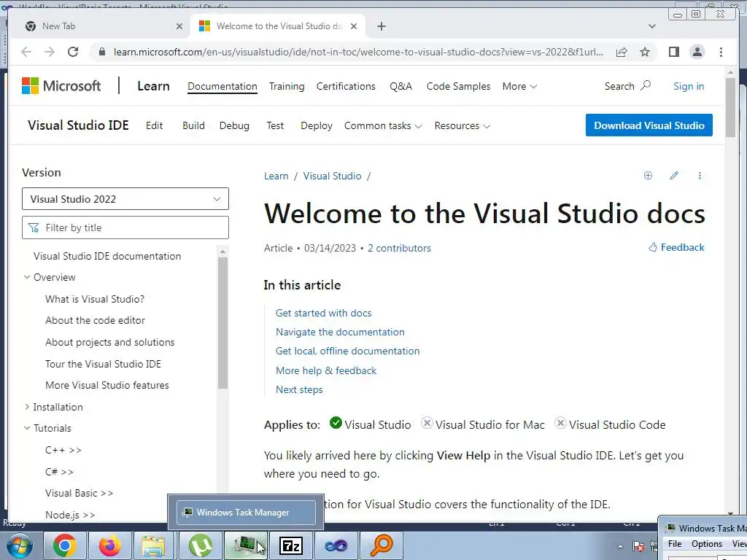Follow the Get started with docs link
The image size is (747, 560).
click(x=323, y=313)
